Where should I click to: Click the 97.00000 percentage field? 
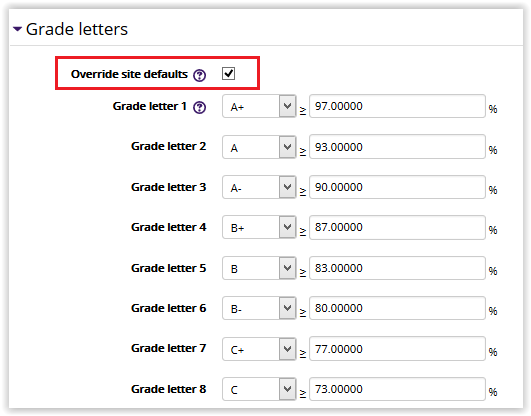click(x=398, y=106)
